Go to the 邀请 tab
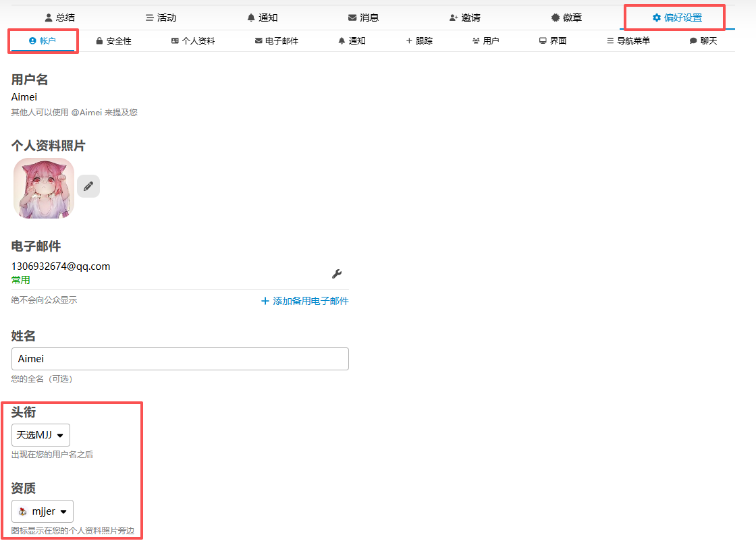Screen dimensions: 756x541 [465, 18]
